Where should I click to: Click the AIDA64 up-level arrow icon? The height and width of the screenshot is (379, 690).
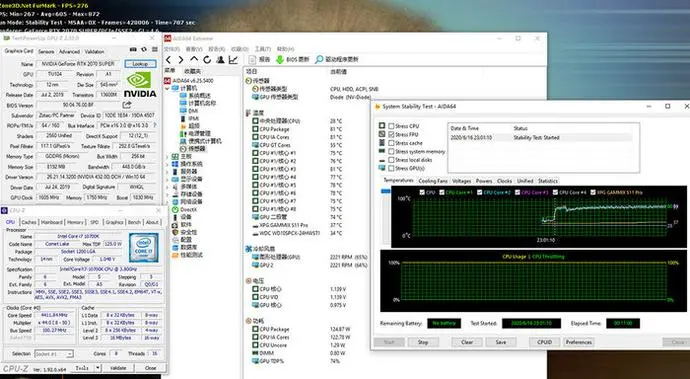tap(194, 59)
